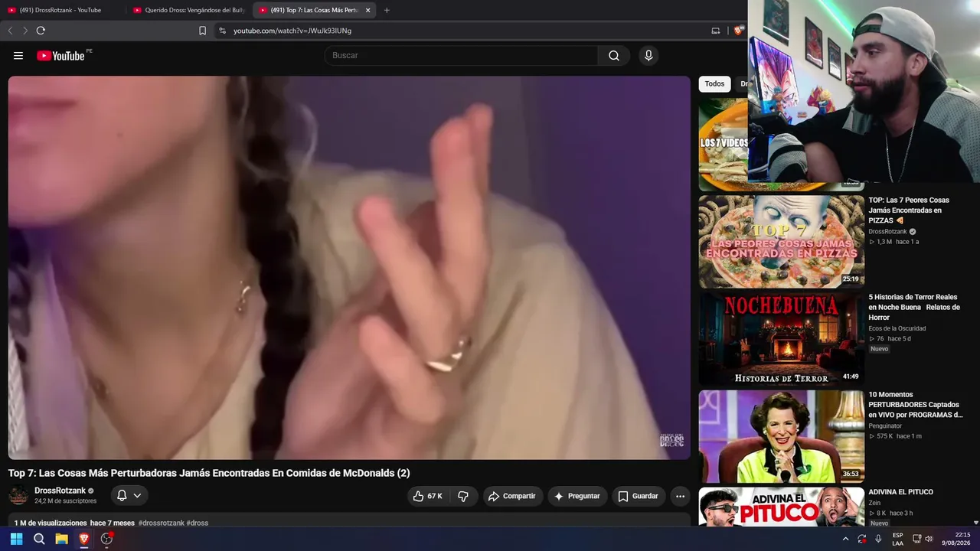Screen dimensions: 980x551
Task: Open the Brave Shields icon
Action: click(738, 31)
